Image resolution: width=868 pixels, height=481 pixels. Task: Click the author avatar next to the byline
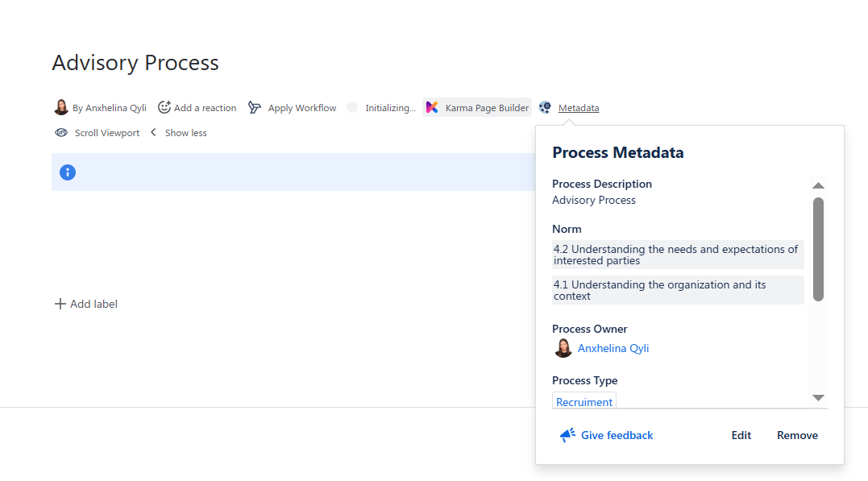pyautogui.click(x=61, y=107)
